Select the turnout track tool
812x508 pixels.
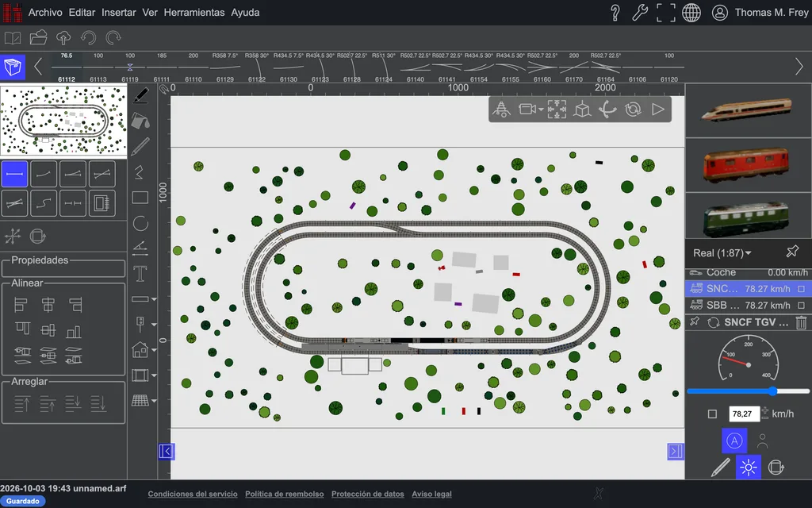click(72, 174)
